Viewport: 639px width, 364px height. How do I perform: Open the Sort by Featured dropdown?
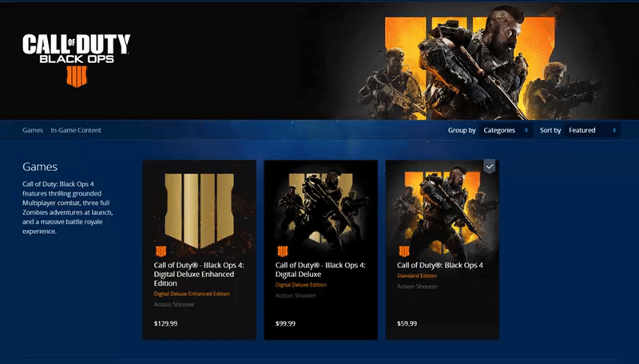592,130
